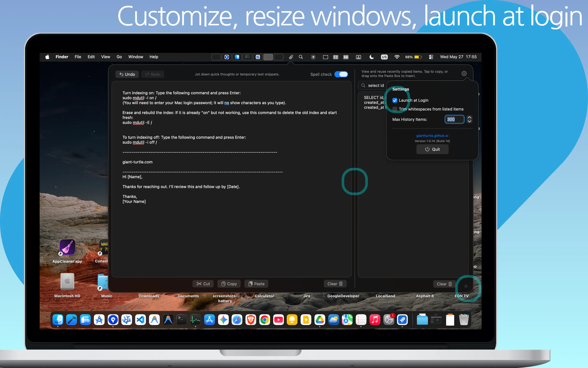This screenshot has width=588, height=368.
Task: Open Macintosh HD on desktop
Action: click(67, 282)
